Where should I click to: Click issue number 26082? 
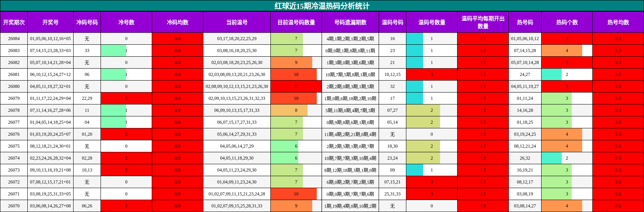pos(14,62)
